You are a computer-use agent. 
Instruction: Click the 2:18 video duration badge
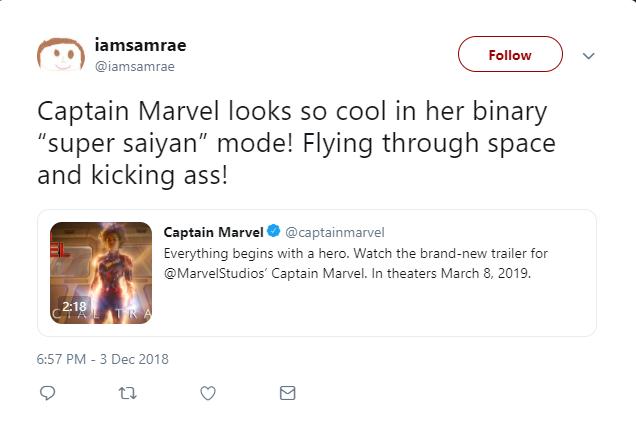point(75,307)
